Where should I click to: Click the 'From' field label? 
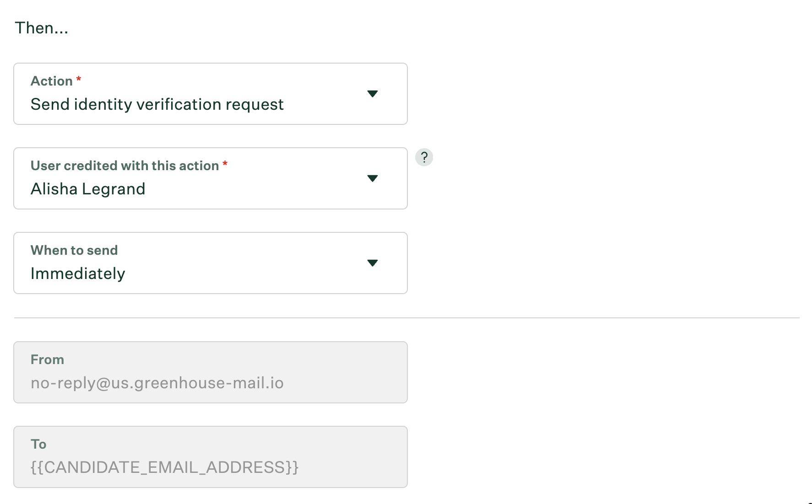pos(47,359)
